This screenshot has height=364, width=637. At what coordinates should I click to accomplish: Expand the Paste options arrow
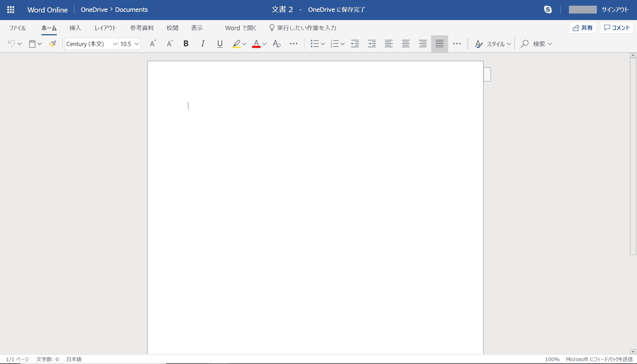40,44
